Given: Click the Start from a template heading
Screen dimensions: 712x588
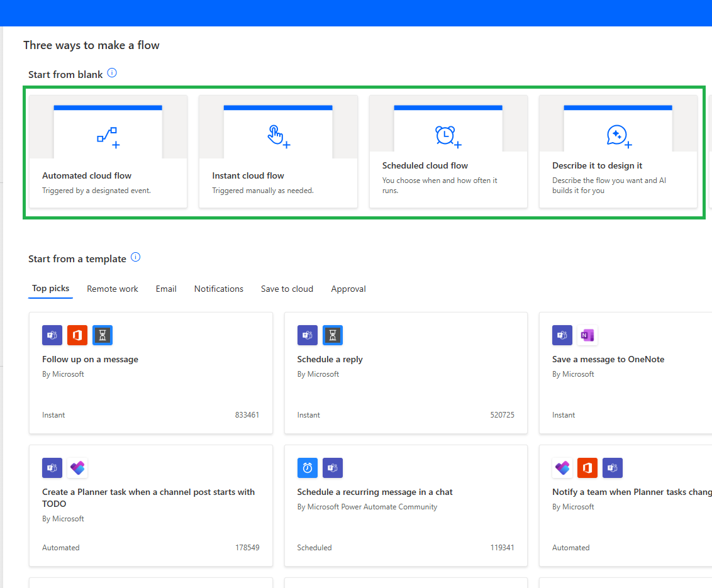Looking at the screenshot, I should click(77, 259).
